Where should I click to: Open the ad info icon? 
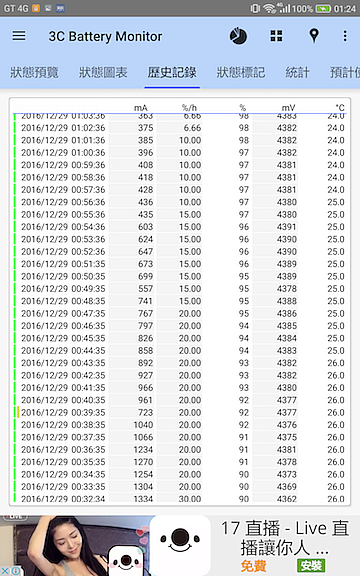(16, 571)
